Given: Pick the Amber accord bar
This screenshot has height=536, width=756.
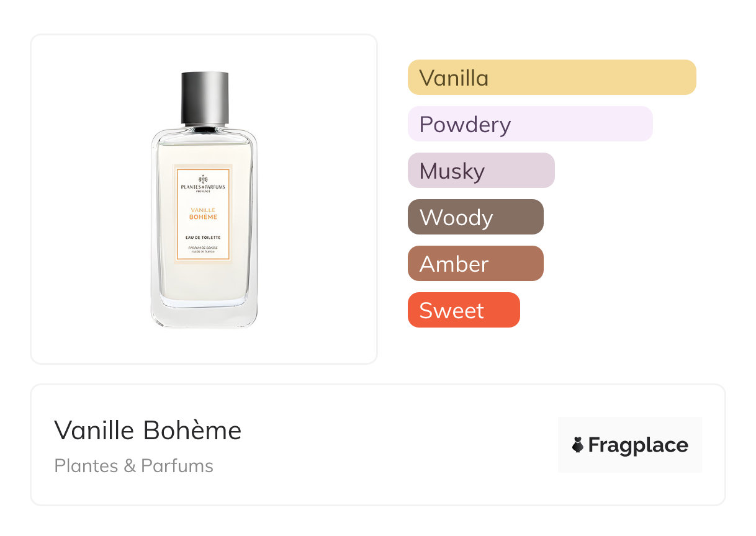Looking at the screenshot, I should (x=475, y=264).
